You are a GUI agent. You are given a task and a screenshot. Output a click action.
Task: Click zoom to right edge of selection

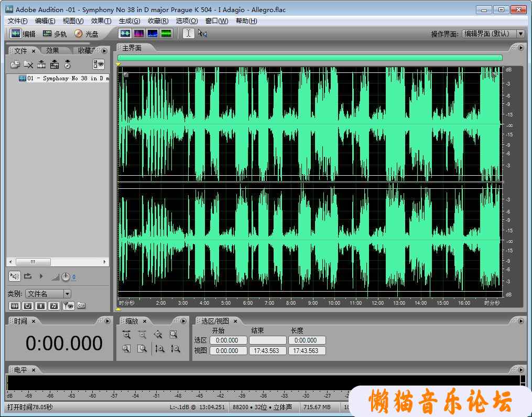click(x=142, y=349)
